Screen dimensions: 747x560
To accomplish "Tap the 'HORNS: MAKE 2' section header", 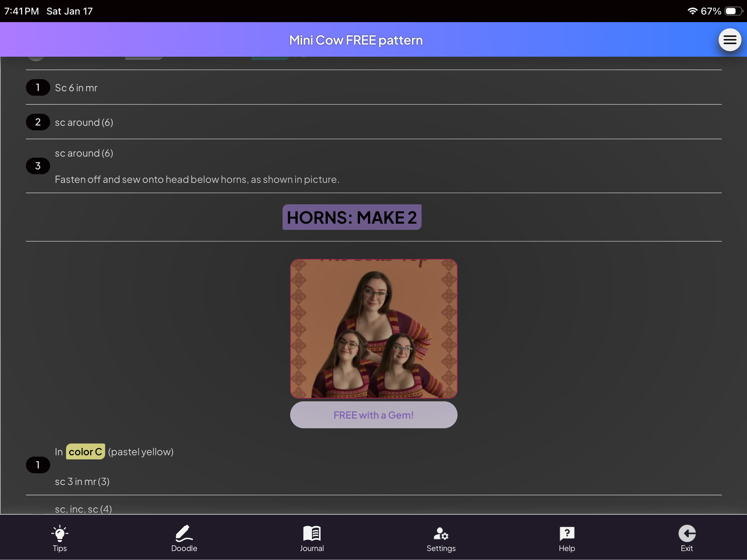I will tap(352, 217).
